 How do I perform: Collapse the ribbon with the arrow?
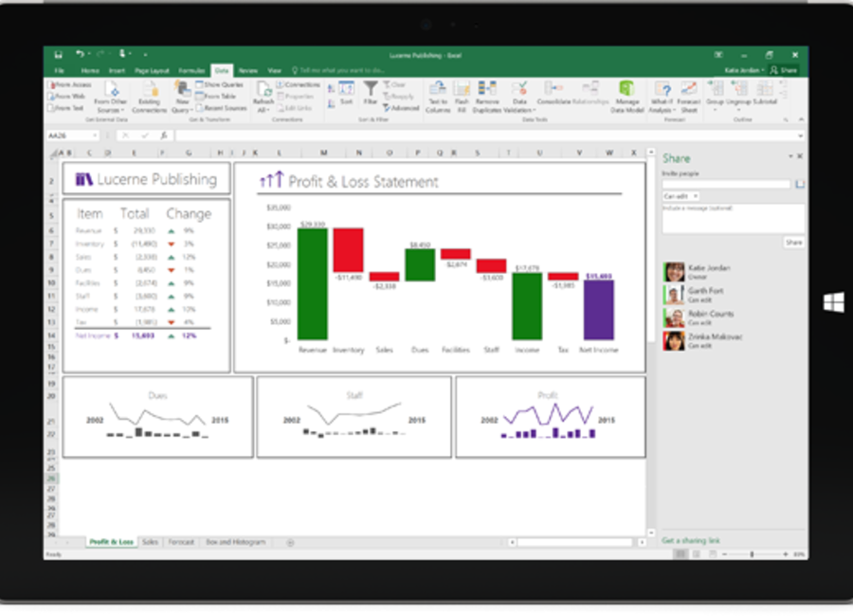(x=801, y=119)
